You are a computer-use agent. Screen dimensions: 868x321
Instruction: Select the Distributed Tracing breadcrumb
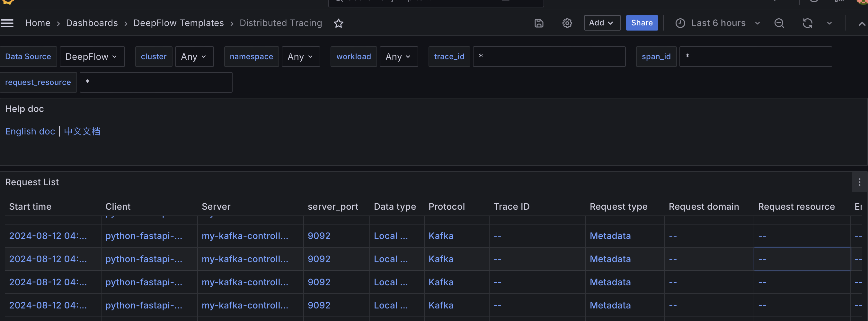(281, 23)
